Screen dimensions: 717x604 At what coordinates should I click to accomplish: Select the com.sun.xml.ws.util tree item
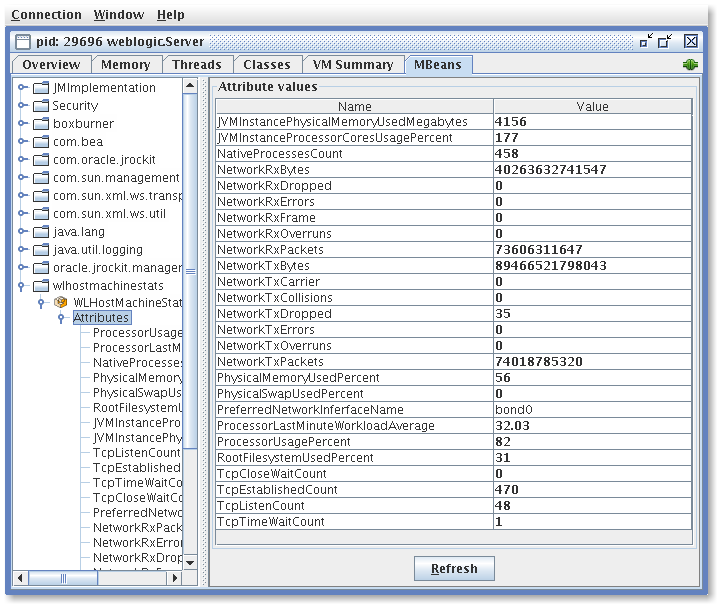tap(109, 214)
